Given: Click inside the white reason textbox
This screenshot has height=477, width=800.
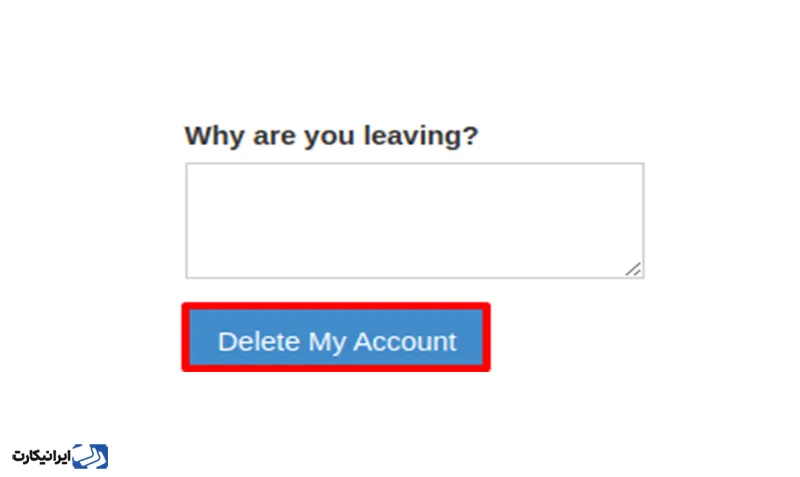Looking at the screenshot, I should [x=414, y=220].
